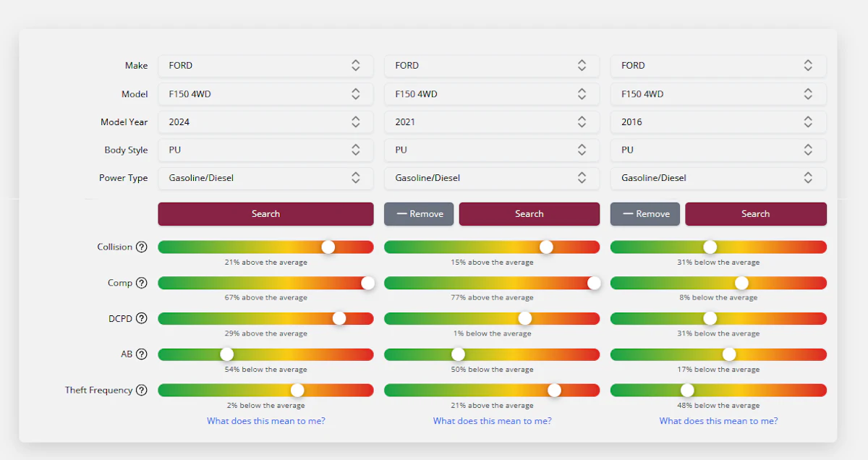Follow third column 'What does this mean' link
The image size is (868, 460).
pyautogui.click(x=718, y=421)
